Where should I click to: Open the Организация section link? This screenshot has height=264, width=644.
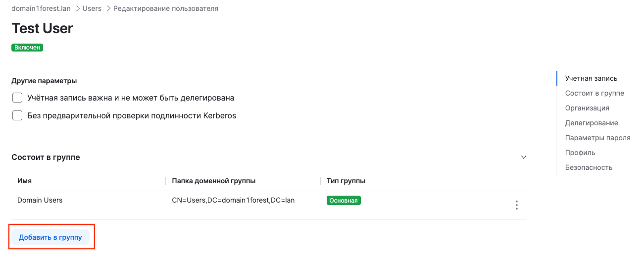587,108
